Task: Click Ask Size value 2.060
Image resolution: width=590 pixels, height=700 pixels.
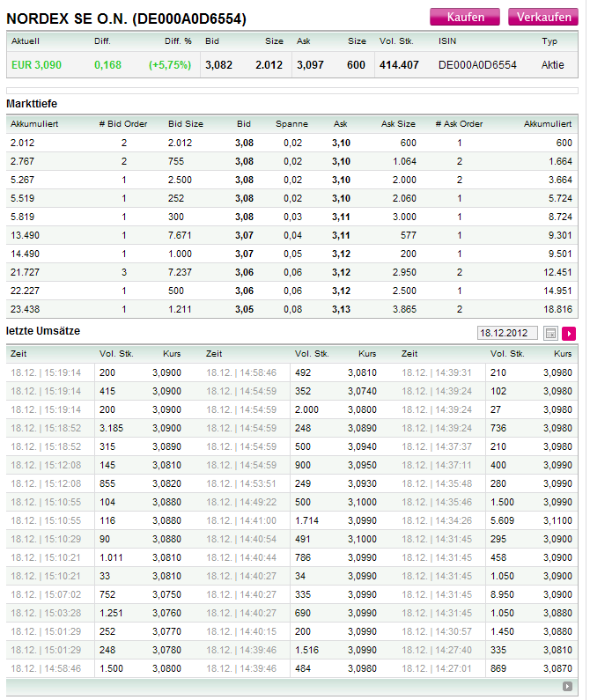Action: coord(404,198)
